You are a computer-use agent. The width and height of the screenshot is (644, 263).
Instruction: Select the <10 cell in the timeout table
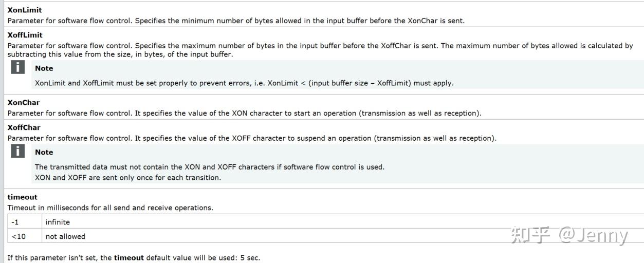19,236
